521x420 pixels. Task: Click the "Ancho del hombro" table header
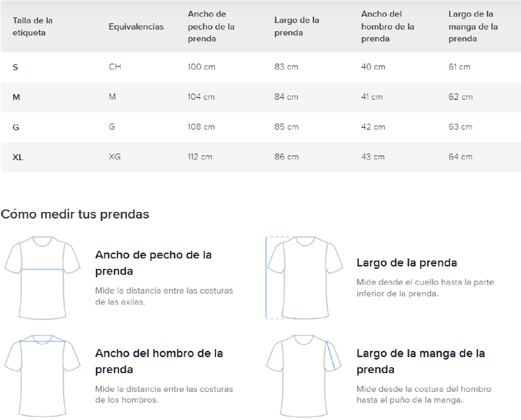click(387, 26)
